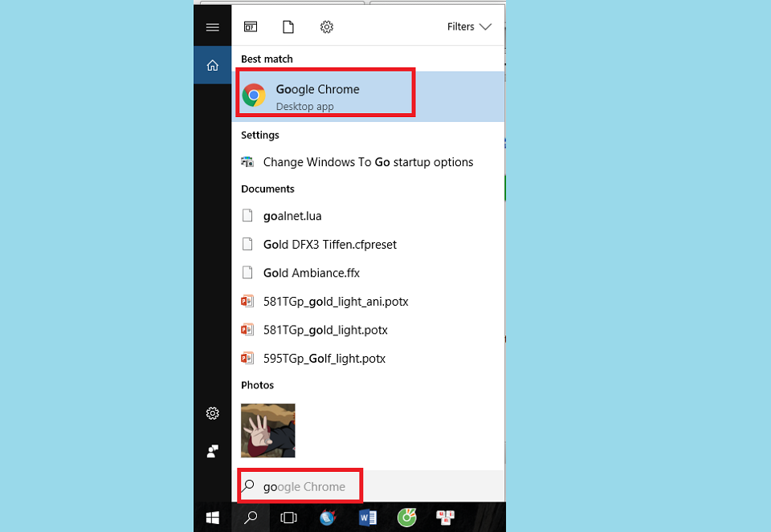Open 595TGp_Golf_light.potx template
The height and width of the screenshot is (532, 771).
click(368, 358)
